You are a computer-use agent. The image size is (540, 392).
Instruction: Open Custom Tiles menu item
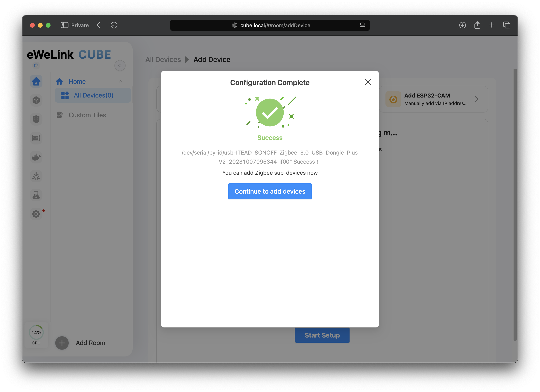87,115
